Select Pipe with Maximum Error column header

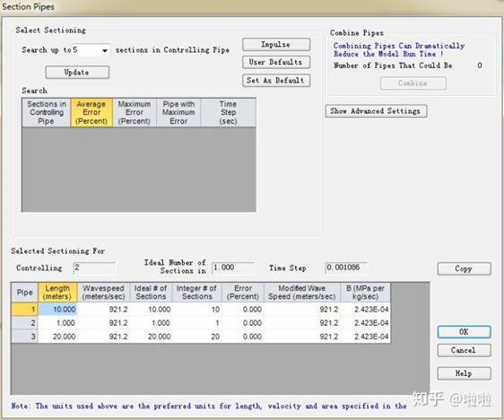[x=178, y=112]
